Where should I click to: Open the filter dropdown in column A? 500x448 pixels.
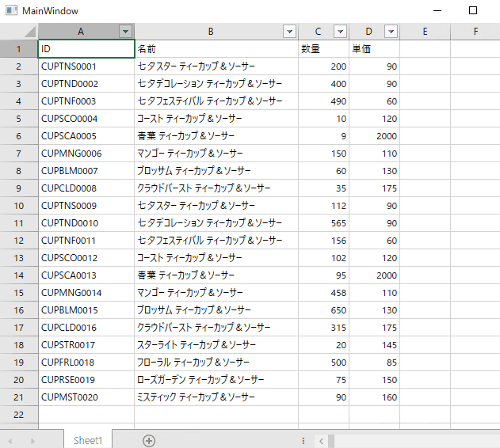(125, 32)
